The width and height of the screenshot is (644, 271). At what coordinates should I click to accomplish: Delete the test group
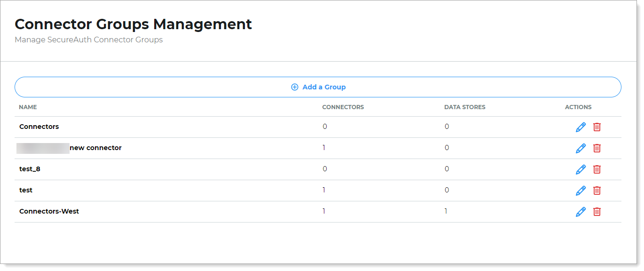click(x=597, y=191)
